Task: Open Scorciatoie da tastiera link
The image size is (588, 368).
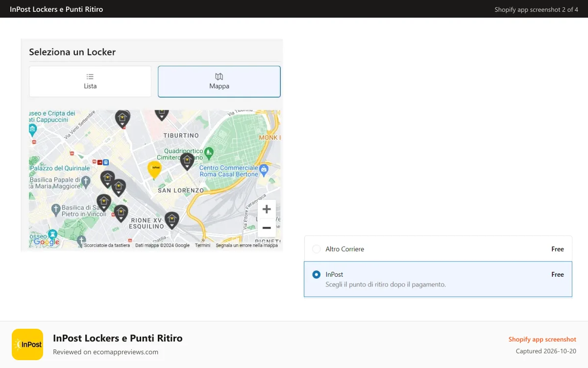Action: pyautogui.click(x=107, y=245)
